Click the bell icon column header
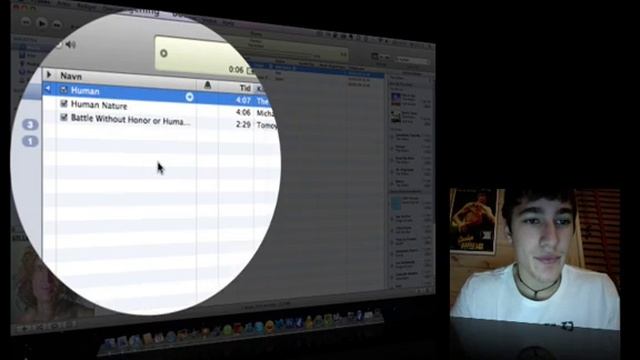The image size is (640, 360). [x=207, y=84]
